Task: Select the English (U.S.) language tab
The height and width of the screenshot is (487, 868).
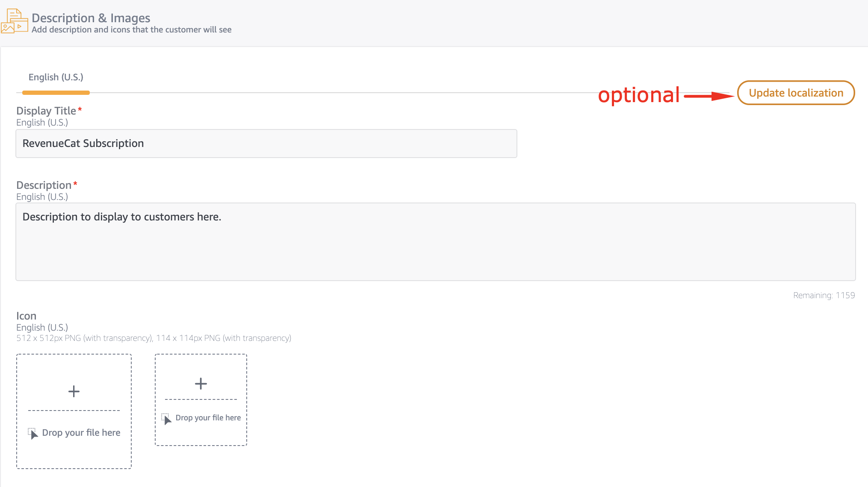Action: [x=56, y=77]
